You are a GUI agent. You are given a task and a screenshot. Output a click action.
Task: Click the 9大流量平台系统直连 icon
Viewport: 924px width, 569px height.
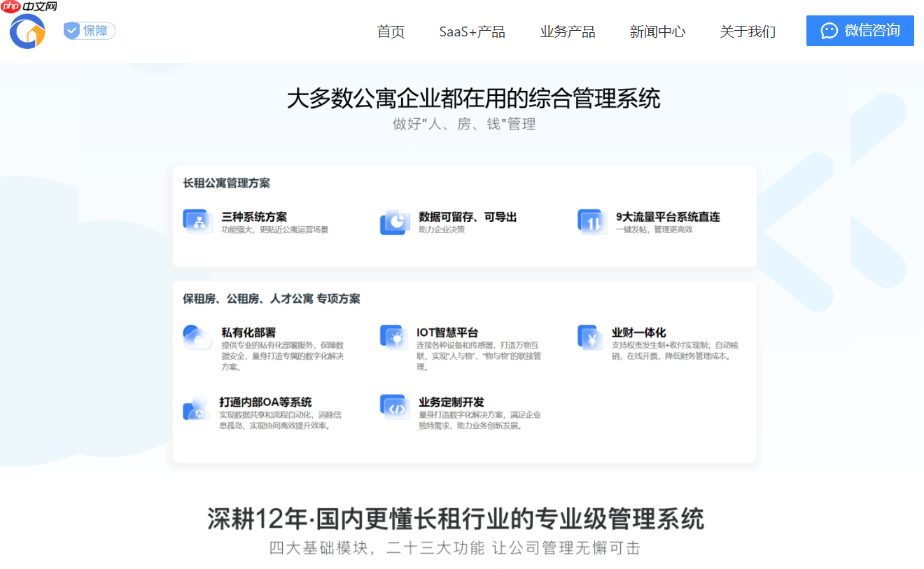coord(591,221)
